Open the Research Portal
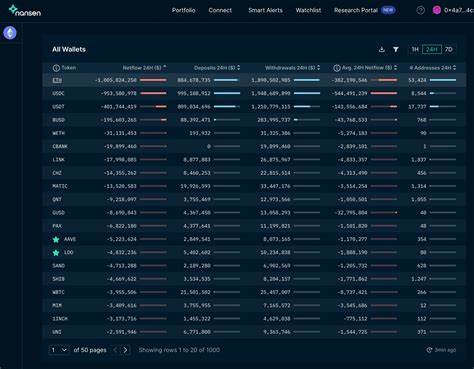 click(x=356, y=10)
